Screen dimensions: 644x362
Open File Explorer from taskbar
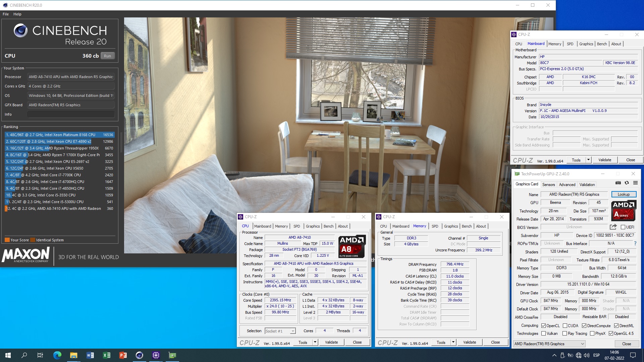[x=73, y=355]
